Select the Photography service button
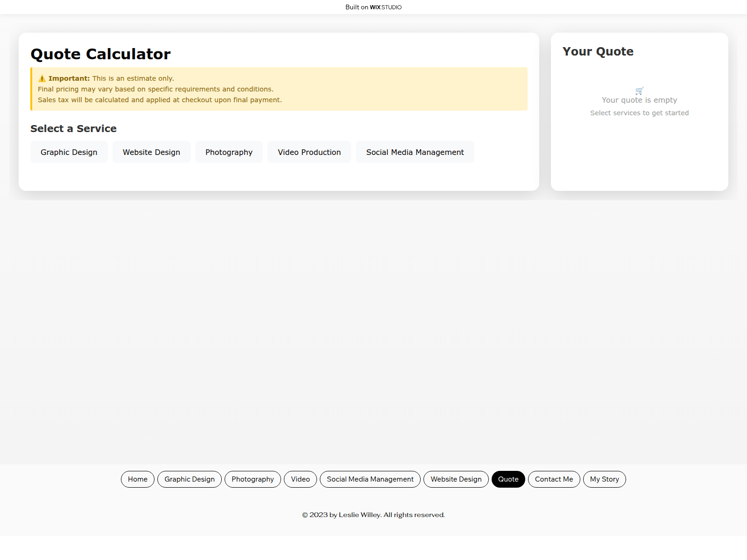This screenshot has width=747, height=560. (229, 152)
